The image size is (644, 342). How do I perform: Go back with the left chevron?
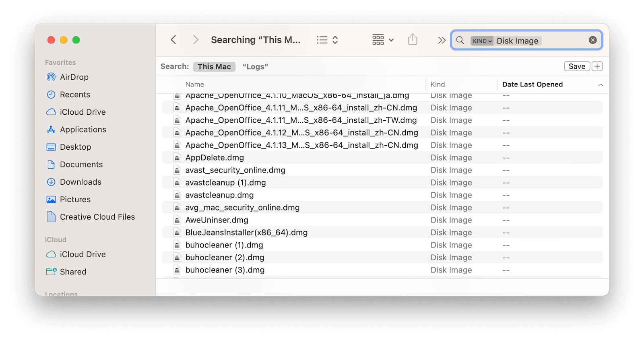pyautogui.click(x=173, y=40)
